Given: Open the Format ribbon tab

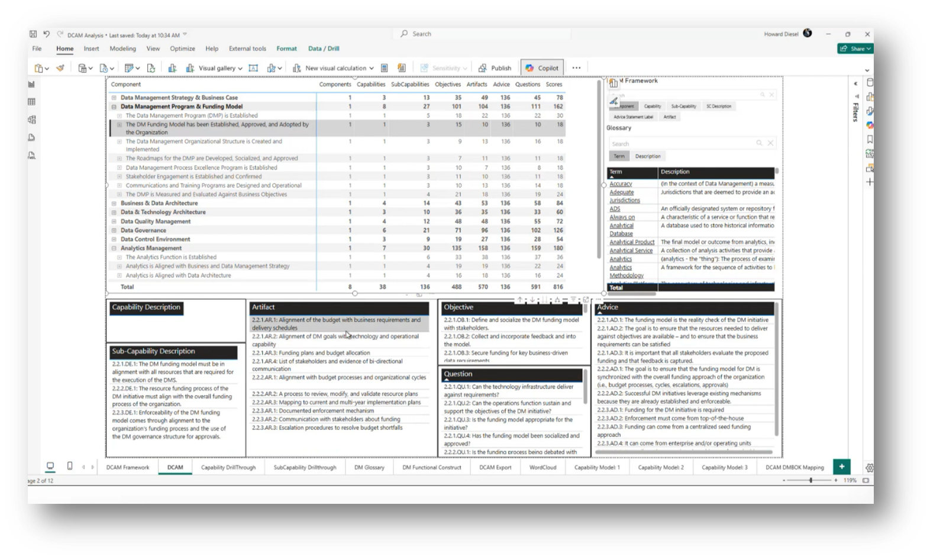Looking at the screenshot, I should coord(286,48).
